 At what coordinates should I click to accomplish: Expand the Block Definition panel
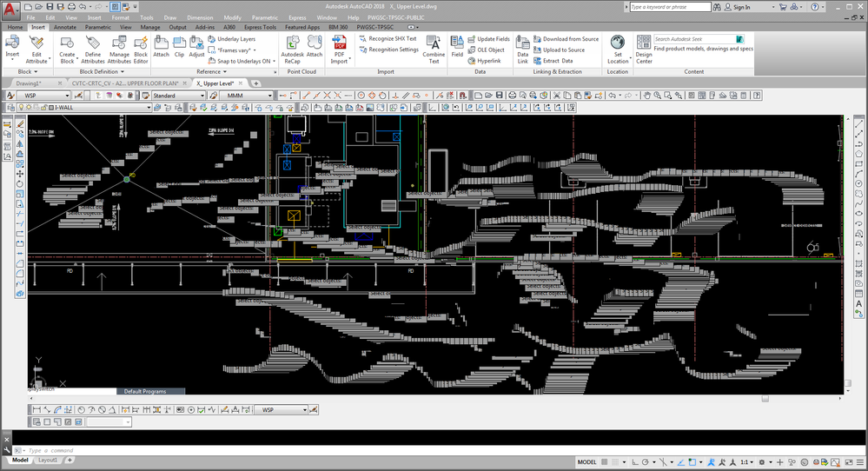click(x=102, y=71)
